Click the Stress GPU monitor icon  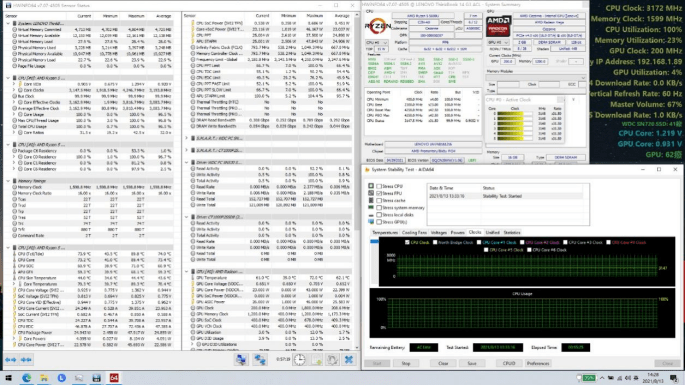pyautogui.click(x=371, y=222)
